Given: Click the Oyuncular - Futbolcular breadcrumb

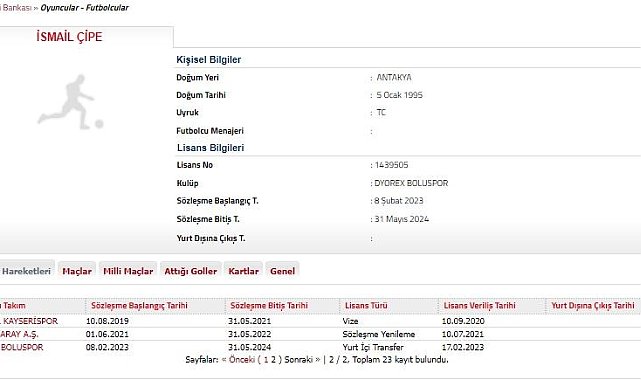Looking at the screenshot, I should (x=84, y=8).
